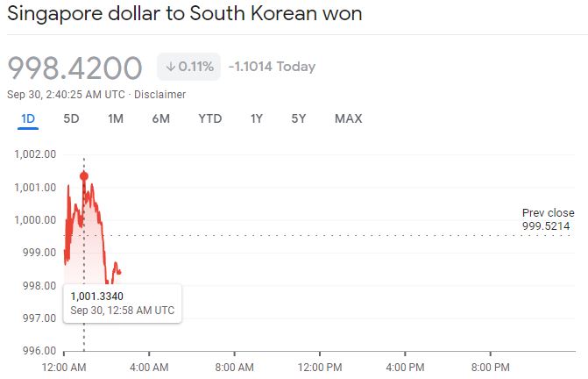This screenshot has width=588, height=379.
Task: Select the 1D time range tab
Action: tap(28, 119)
